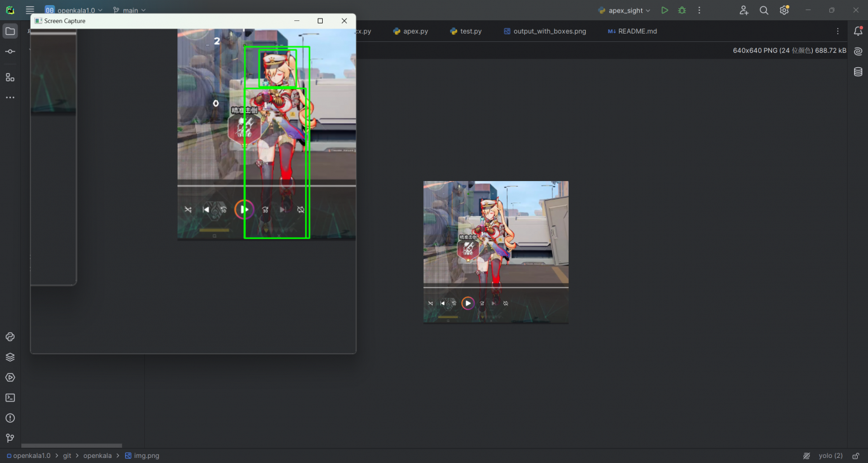Screen dimensions: 868x463
Task: Open the yolo (2) interpreter selector
Action: point(831,455)
